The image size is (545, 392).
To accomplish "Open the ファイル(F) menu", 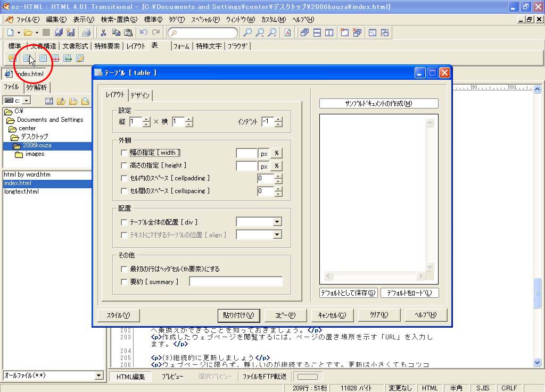I will pos(28,20).
